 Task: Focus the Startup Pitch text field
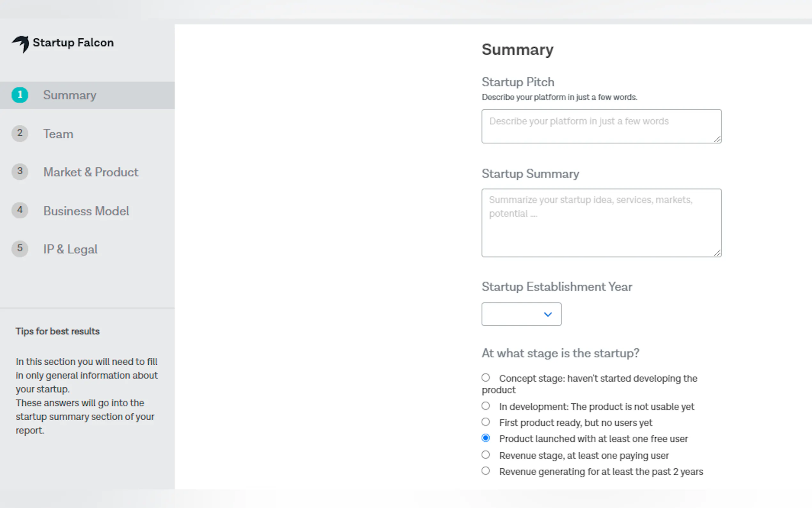(601, 126)
